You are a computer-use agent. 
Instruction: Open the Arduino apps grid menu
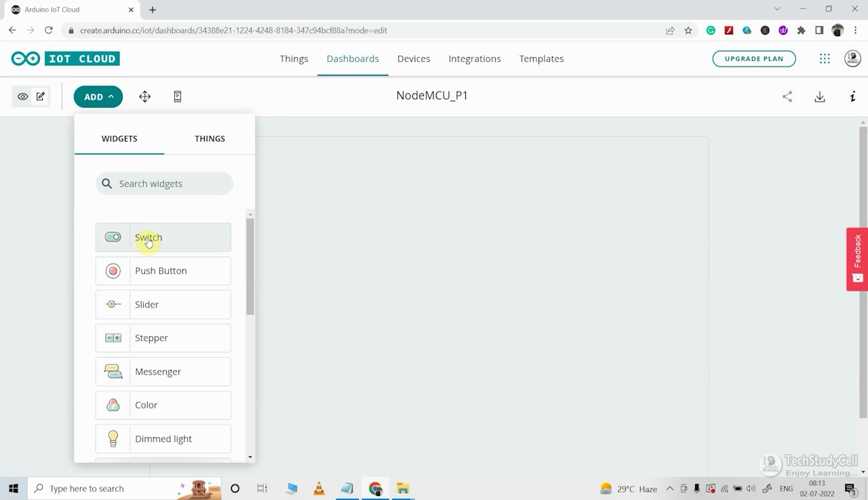pyautogui.click(x=825, y=58)
